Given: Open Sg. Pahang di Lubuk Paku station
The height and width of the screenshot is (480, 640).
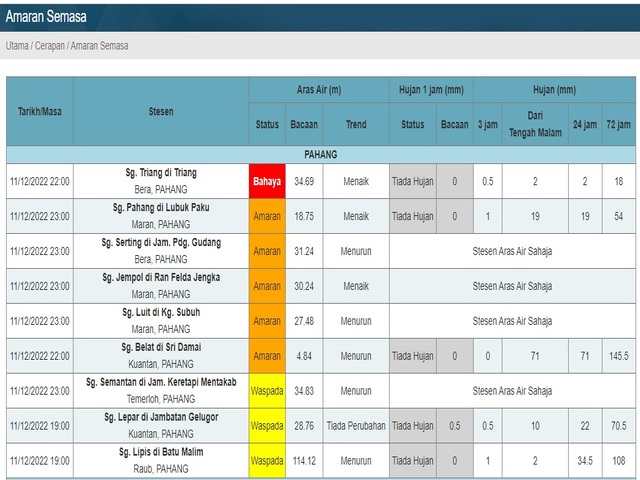Looking at the screenshot, I should (161, 208).
